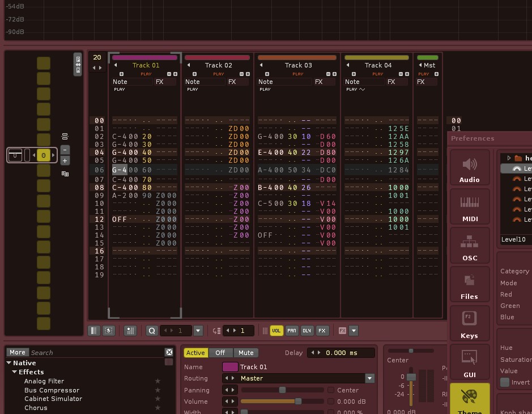Image resolution: width=532 pixels, height=414 pixels.
Task: Open the quantize value dropdown arrow
Action: (x=198, y=331)
